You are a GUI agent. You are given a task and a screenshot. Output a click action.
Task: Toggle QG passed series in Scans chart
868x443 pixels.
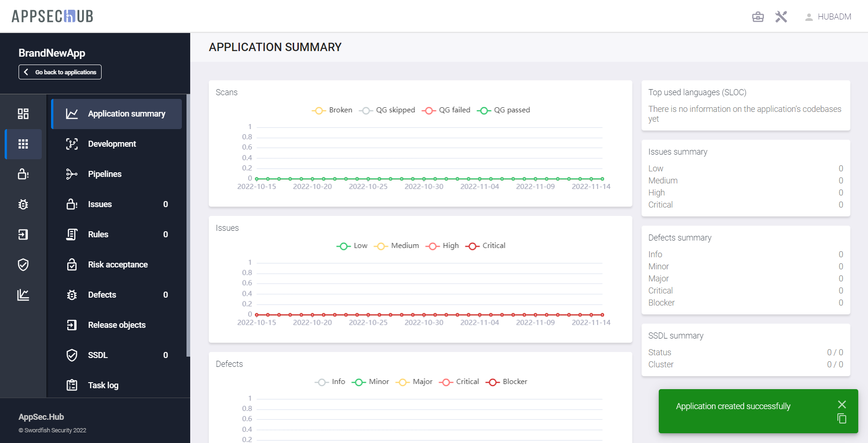(x=503, y=111)
